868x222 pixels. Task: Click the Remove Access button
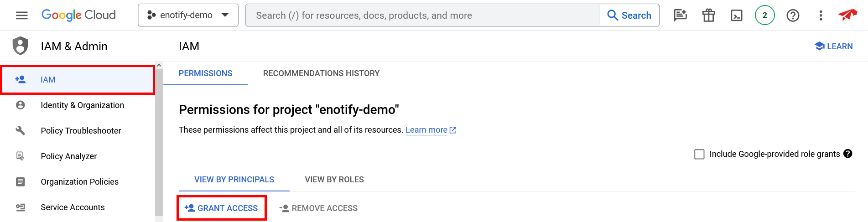pos(318,208)
